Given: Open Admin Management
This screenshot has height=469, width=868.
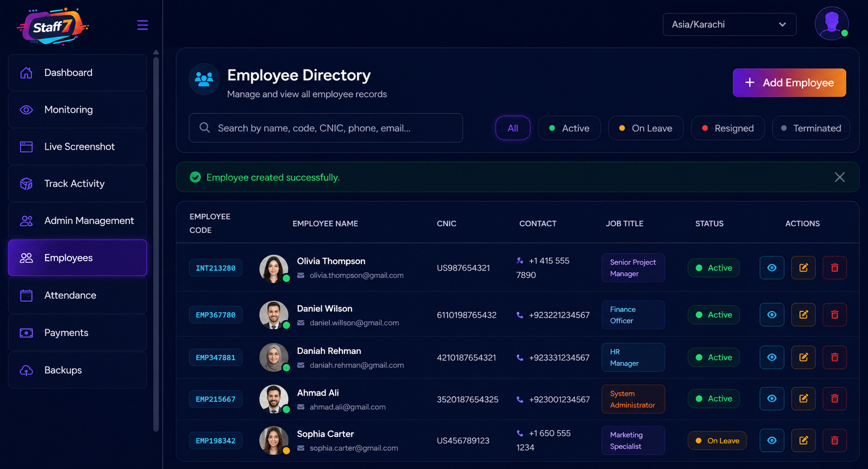Looking at the screenshot, I should pos(77,221).
